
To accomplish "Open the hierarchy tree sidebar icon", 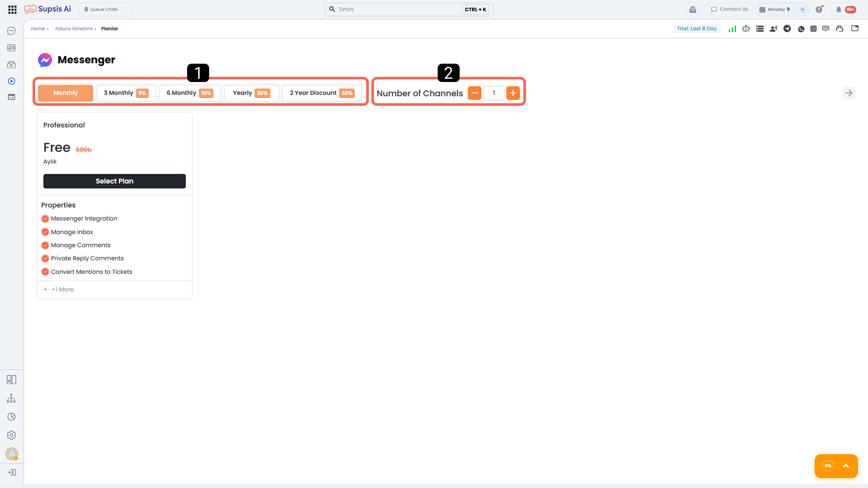I will point(11,398).
